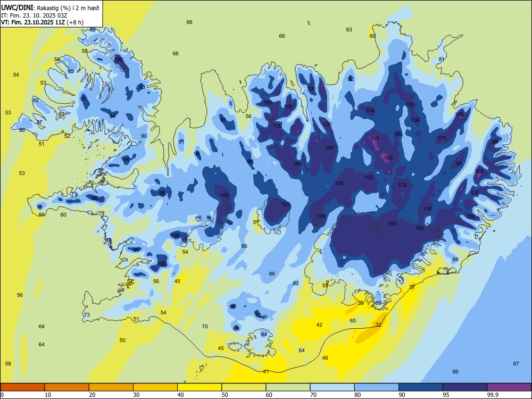
Task: Click the '99.9' legend scale label
Action: 493,395
